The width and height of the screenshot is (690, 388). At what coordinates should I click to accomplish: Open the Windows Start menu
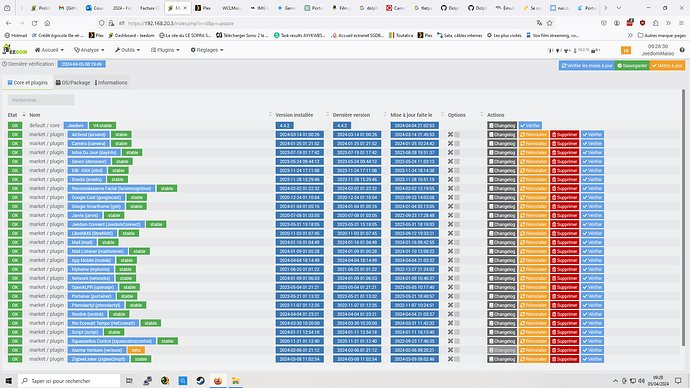8,381
